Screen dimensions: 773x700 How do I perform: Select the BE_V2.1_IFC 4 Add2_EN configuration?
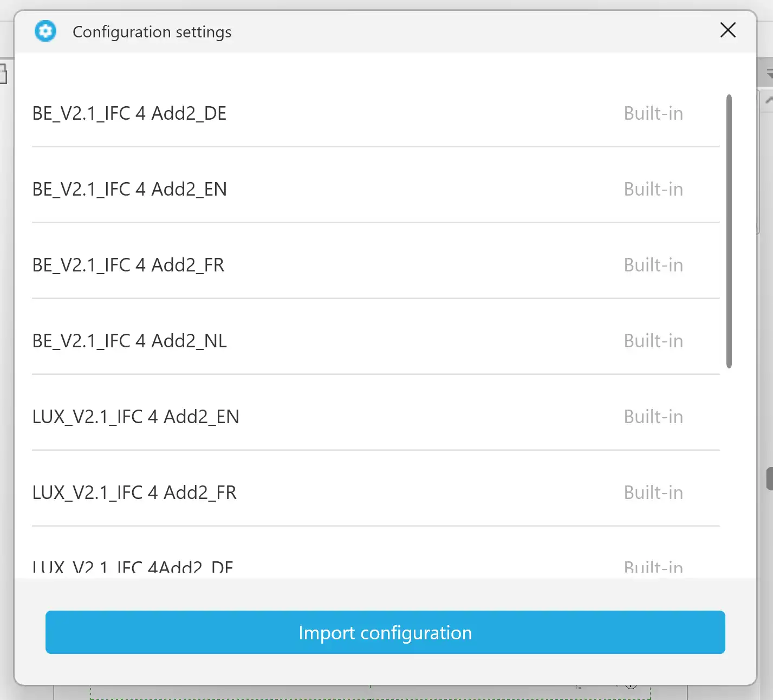[x=375, y=189]
